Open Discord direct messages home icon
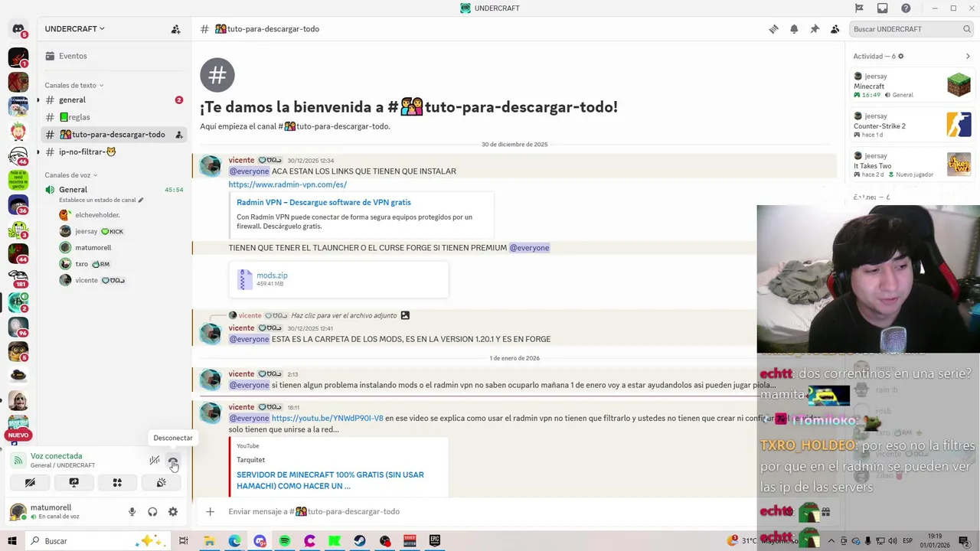 pos(18,29)
